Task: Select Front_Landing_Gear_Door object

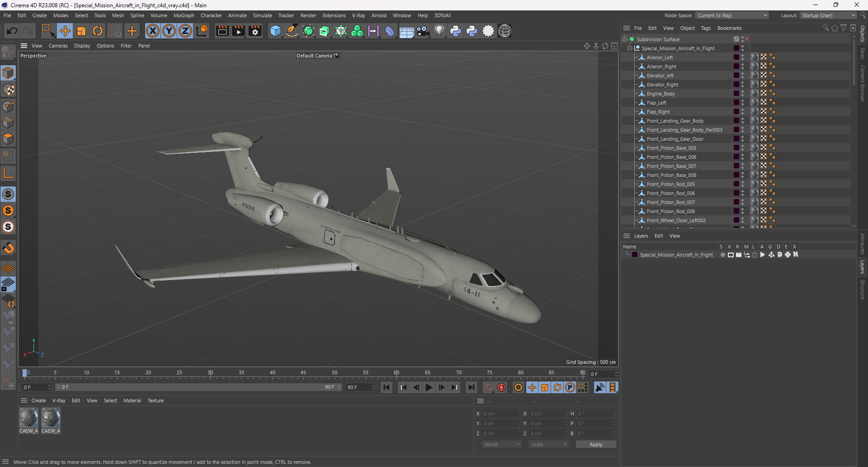Action: pos(675,139)
